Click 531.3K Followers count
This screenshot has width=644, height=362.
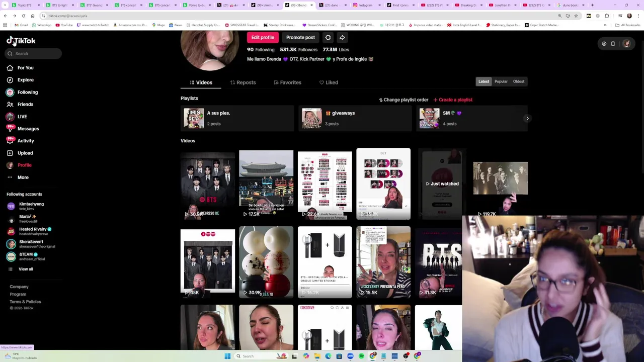(299, 50)
